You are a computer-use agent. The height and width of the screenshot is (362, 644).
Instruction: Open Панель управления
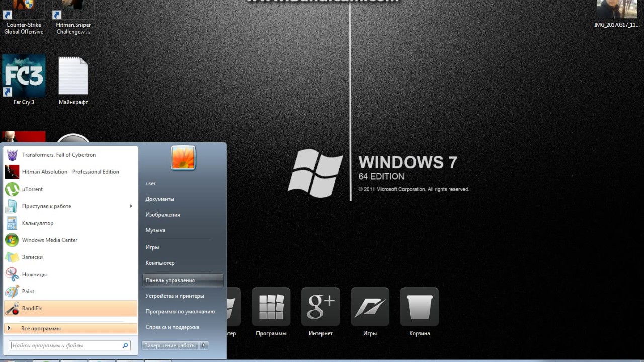point(183,280)
